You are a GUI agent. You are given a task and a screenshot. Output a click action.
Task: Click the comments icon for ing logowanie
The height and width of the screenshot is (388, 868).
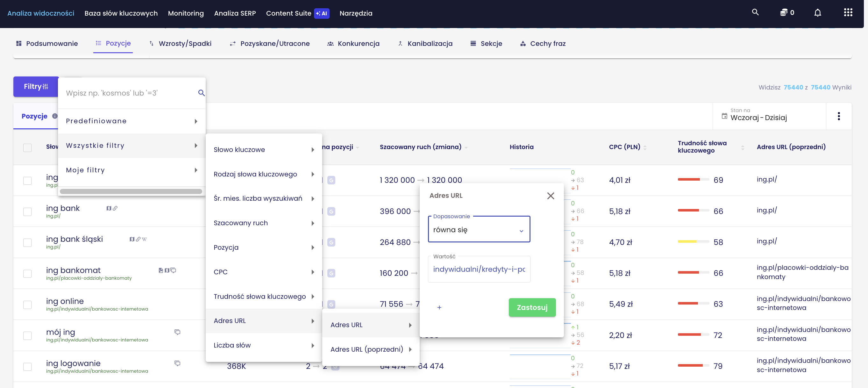pyautogui.click(x=177, y=363)
